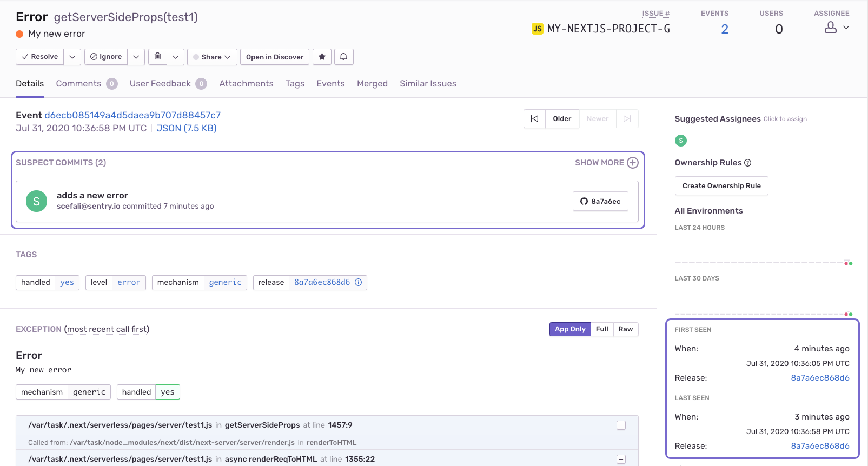Click the events count 2 link

coord(725,29)
